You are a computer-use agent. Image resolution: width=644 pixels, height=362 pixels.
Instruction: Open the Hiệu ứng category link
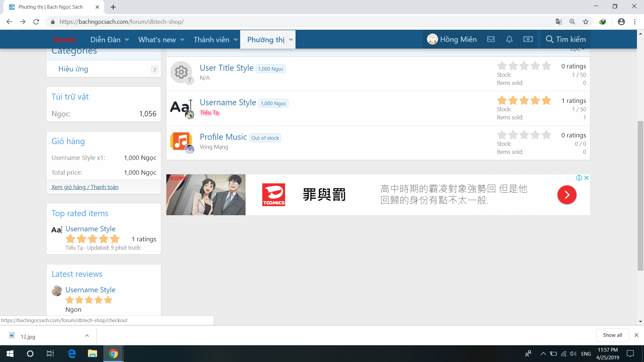pyautogui.click(x=73, y=69)
